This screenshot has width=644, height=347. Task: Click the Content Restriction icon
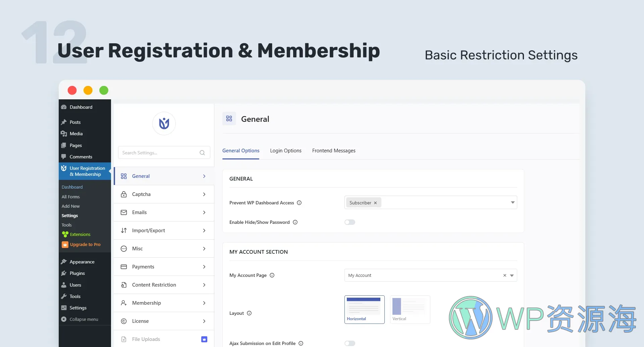coord(124,285)
